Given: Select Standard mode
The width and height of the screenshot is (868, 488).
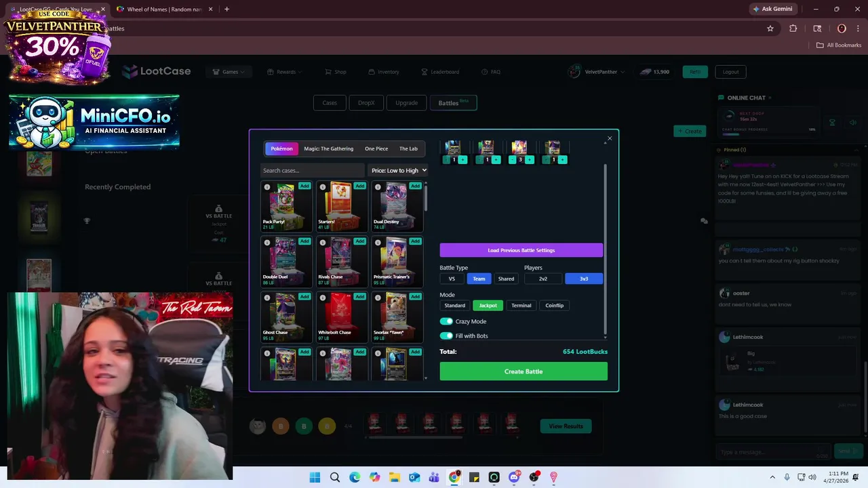Looking at the screenshot, I should click(454, 306).
